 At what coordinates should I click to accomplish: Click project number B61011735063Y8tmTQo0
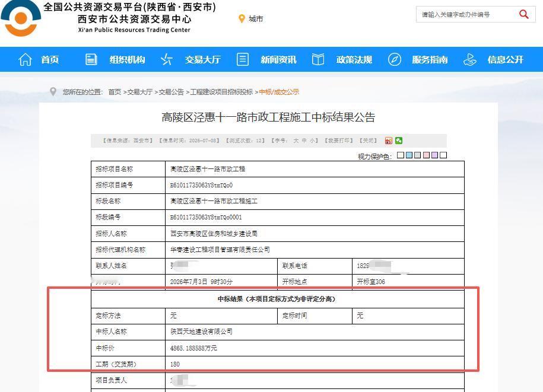[x=201, y=185]
